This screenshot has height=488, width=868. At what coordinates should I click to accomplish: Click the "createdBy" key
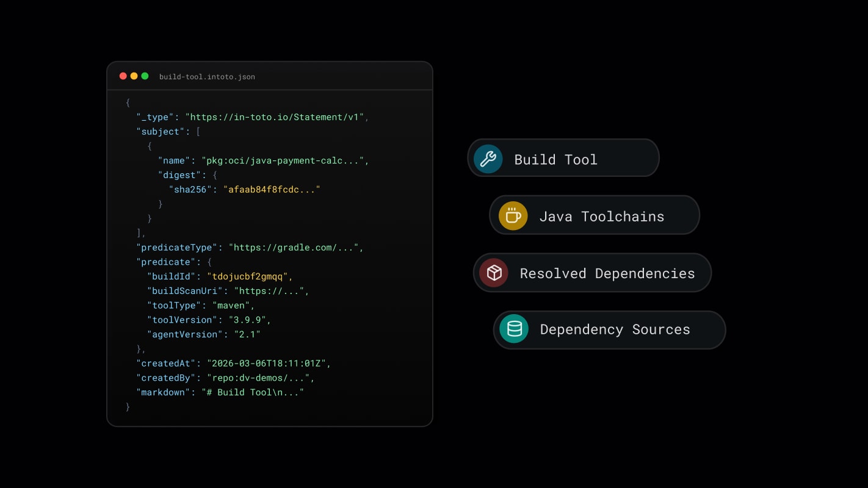[166, 378]
